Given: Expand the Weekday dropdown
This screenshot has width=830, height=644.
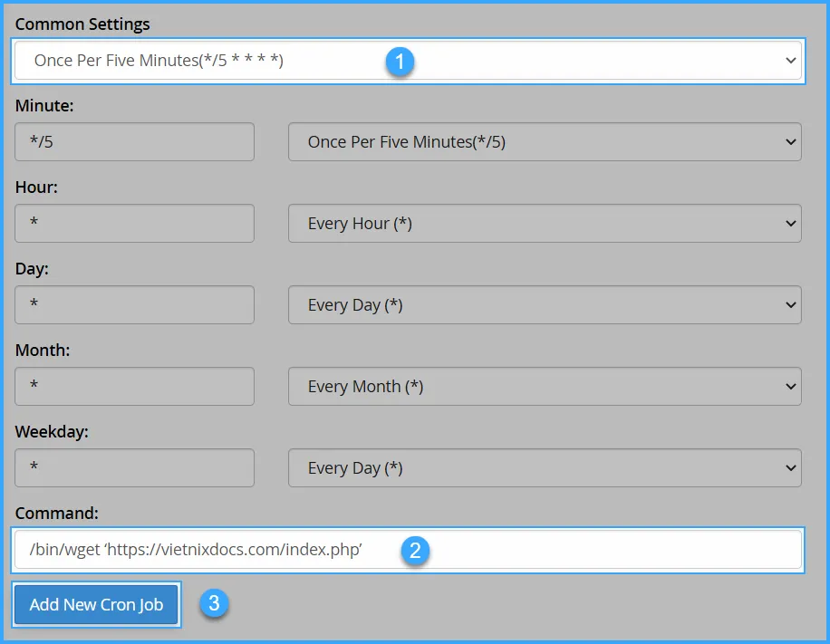Looking at the screenshot, I should pos(544,467).
